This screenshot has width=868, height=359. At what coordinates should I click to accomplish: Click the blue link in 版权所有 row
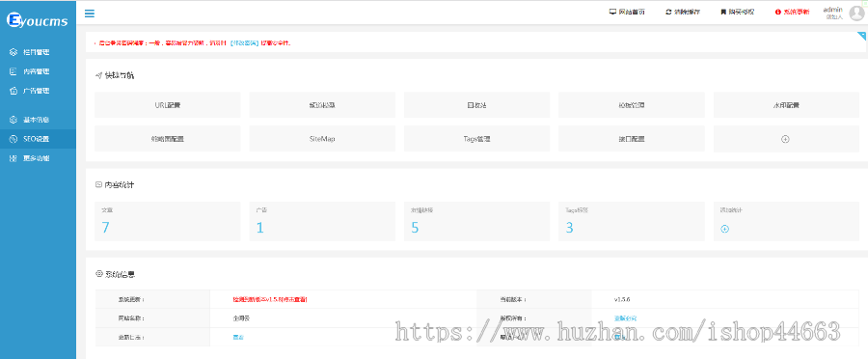[x=625, y=318]
